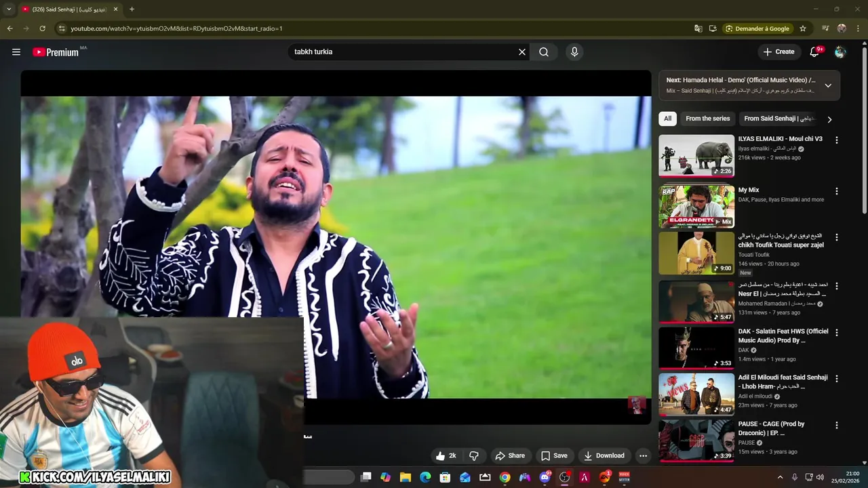The image size is (868, 488).
Task: Close the Said Senhaji tab
Action: point(115,9)
